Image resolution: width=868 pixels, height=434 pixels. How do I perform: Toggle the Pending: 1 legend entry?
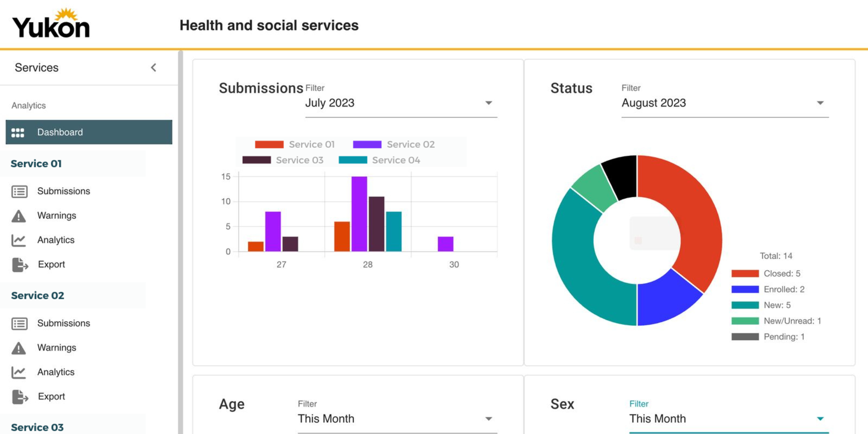pos(768,337)
